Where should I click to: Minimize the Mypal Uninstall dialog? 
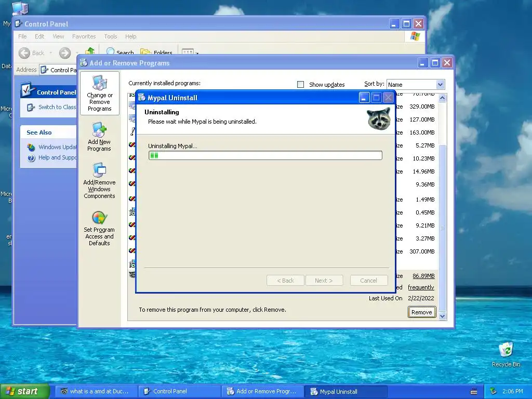point(364,98)
